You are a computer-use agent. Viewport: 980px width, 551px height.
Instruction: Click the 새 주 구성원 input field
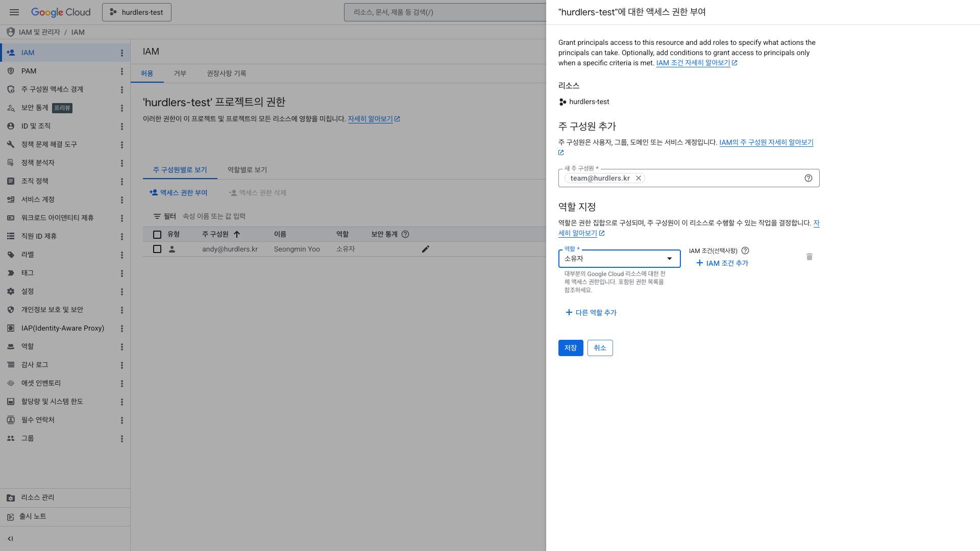point(689,178)
